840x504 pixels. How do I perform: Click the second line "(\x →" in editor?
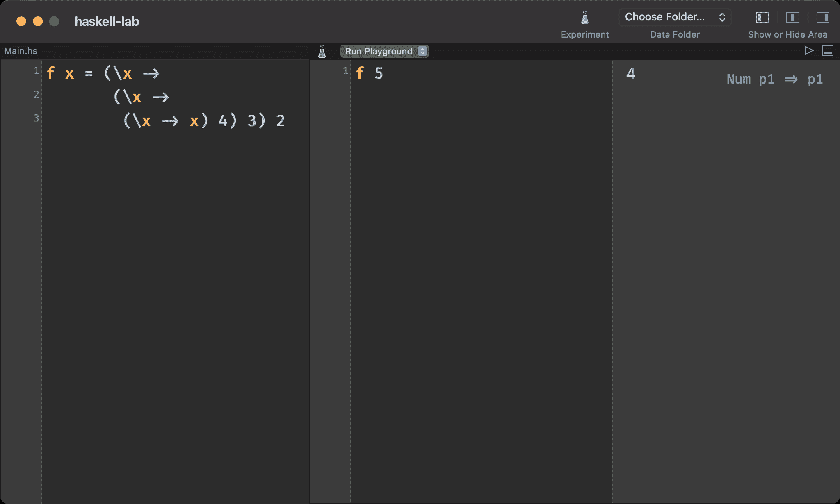click(x=141, y=97)
